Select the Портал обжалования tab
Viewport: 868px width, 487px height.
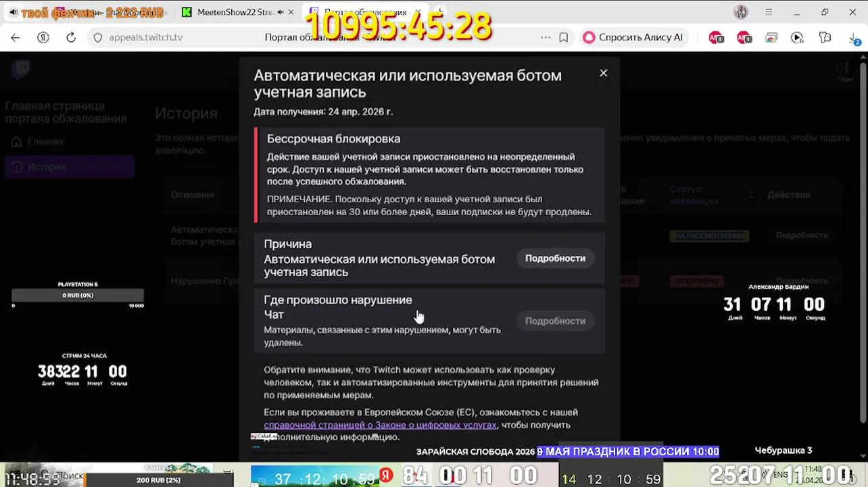[x=365, y=12]
